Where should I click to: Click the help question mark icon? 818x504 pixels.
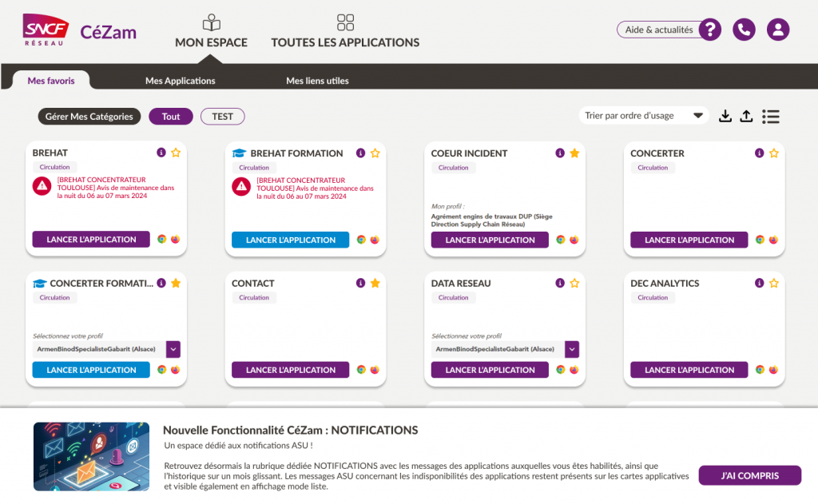709,30
